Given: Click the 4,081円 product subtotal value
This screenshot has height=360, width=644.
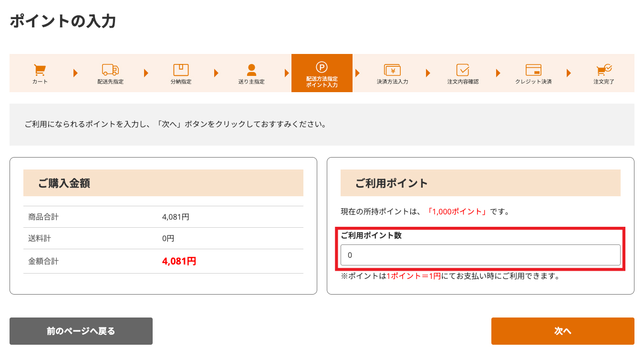Looking at the screenshot, I should click(x=176, y=217).
